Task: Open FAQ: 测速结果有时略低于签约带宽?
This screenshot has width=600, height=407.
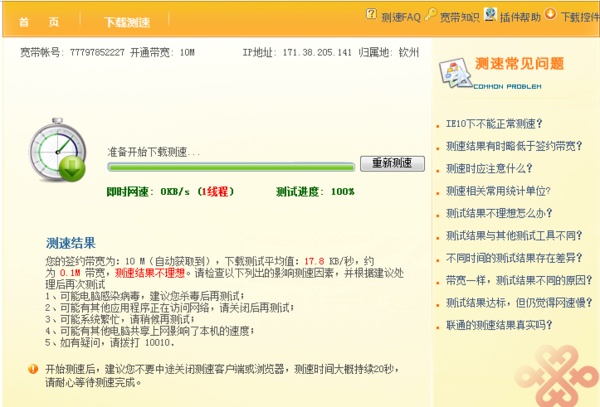Action: (514, 146)
